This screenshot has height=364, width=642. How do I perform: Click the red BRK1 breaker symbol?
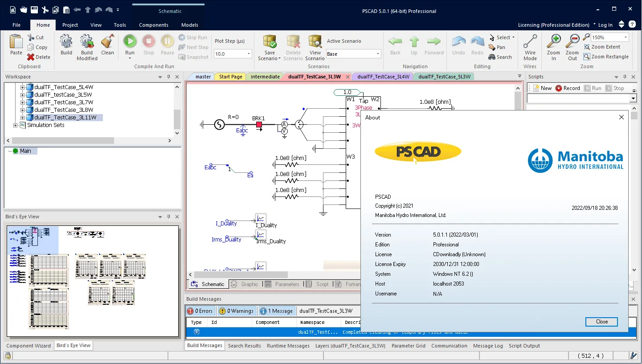point(259,125)
